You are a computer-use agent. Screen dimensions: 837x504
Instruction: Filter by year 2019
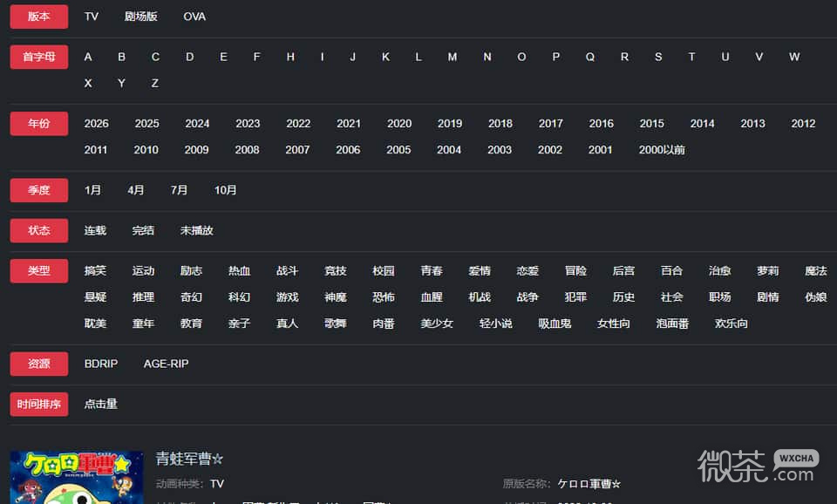(x=450, y=123)
